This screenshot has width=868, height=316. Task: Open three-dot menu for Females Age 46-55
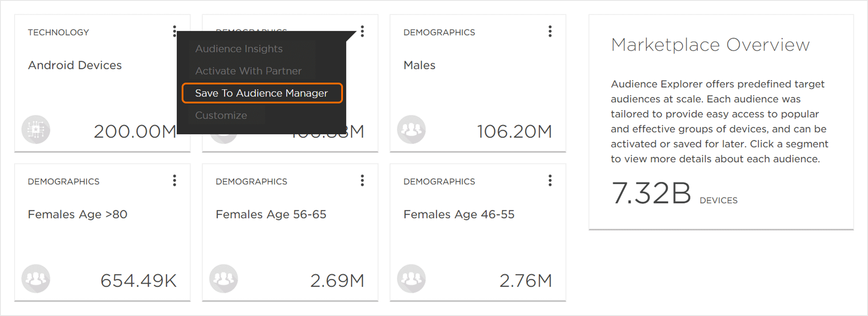(550, 180)
